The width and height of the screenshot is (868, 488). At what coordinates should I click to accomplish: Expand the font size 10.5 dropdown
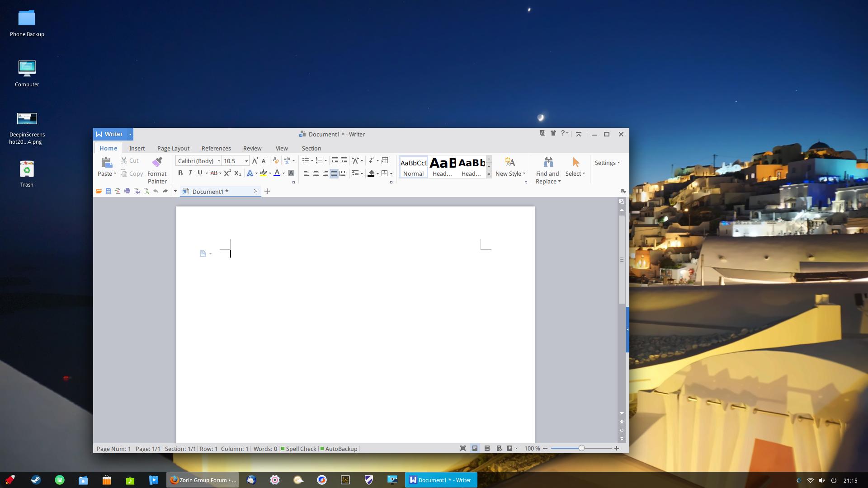[x=246, y=161]
